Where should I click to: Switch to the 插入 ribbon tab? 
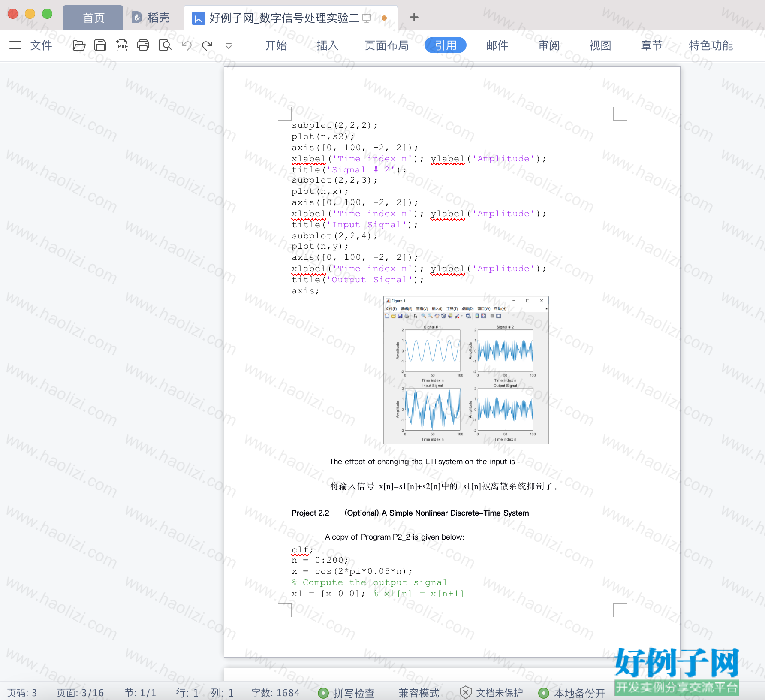click(x=328, y=45)
